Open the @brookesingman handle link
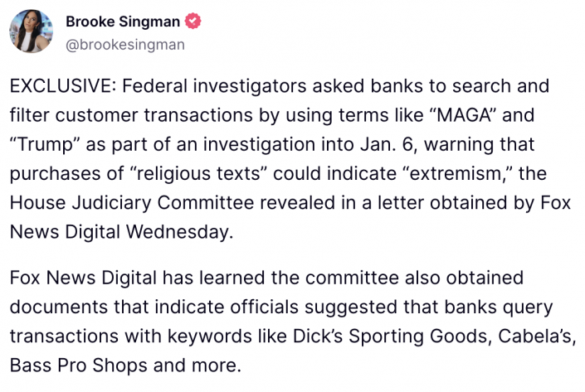The height and width of the screenshot is (392, 585). (125, 44)
